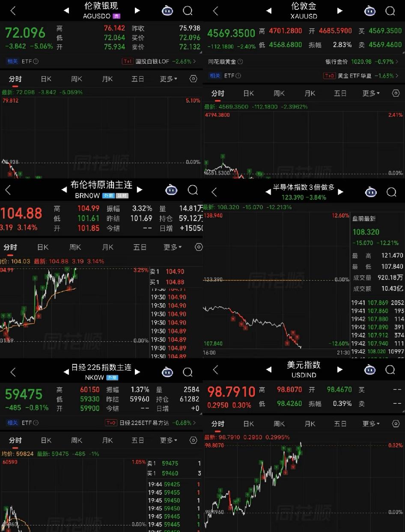This screenshot has height=532, width=405.
Task: Select 分时 tab in 伦敦金 panel
Action: tap(217, 93)
